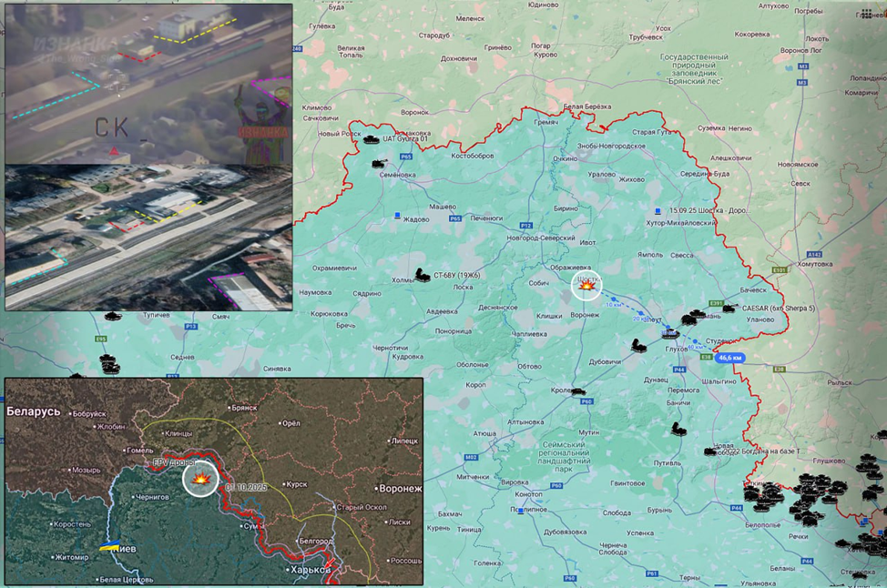Select the explosion marker in the inset overview map
The height and width of the screenshot is (588, 887).
click(201, 478)
